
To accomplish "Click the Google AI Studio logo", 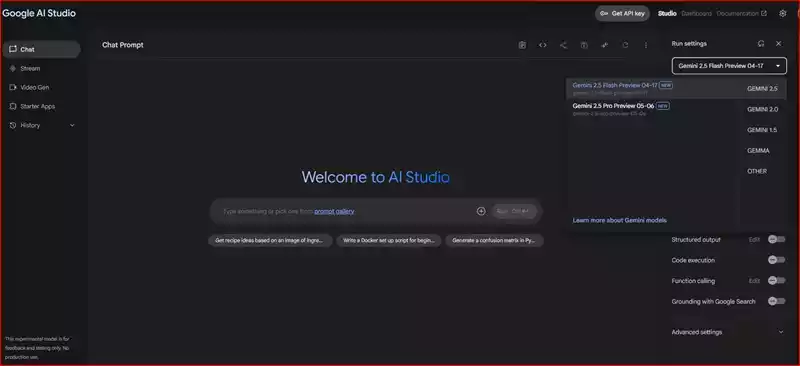I will [x=39, y=13].
